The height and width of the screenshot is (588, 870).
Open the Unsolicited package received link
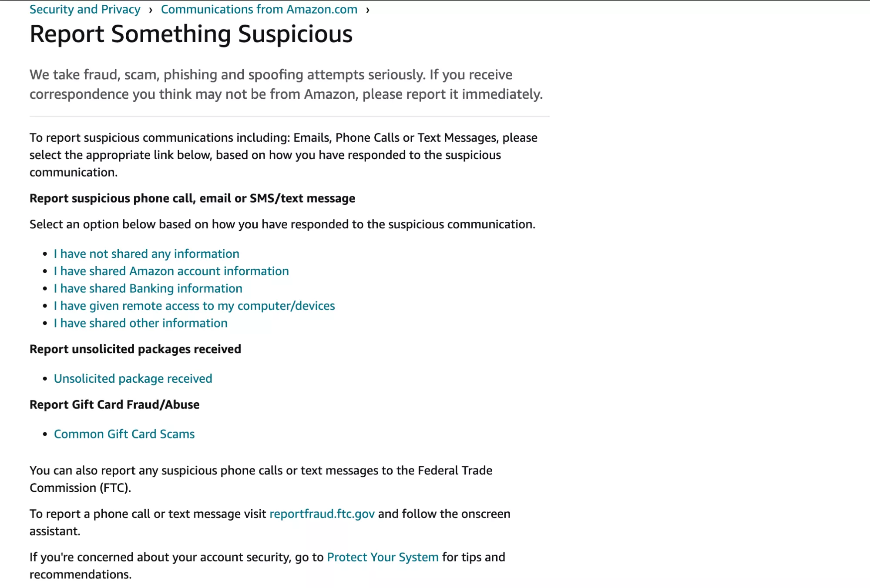(x=133, y=378)
